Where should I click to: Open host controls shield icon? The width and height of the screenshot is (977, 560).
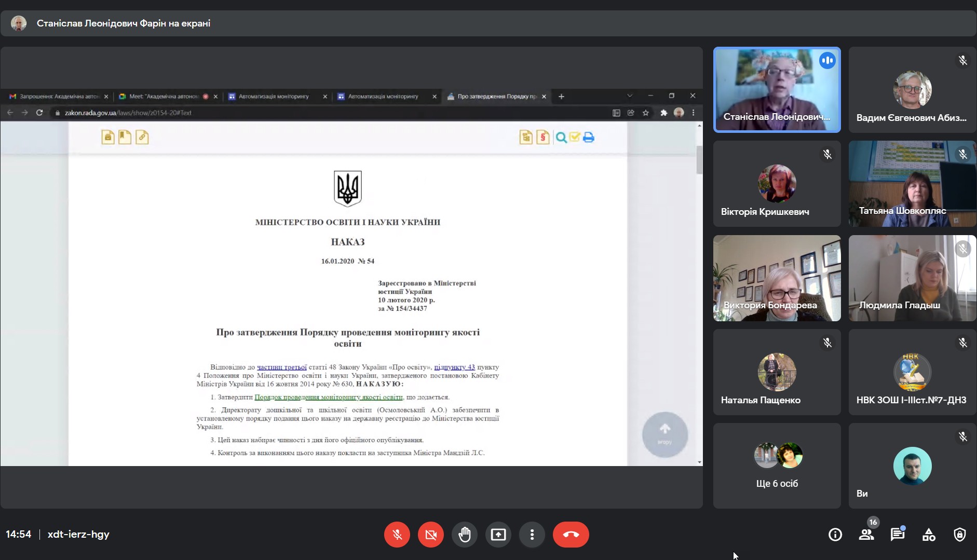960,535
